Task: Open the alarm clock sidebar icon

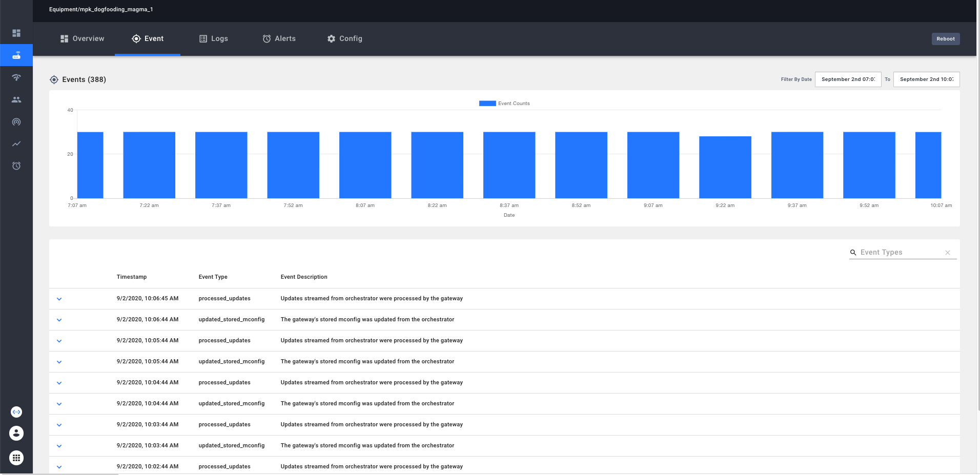Action: (16, 166)
